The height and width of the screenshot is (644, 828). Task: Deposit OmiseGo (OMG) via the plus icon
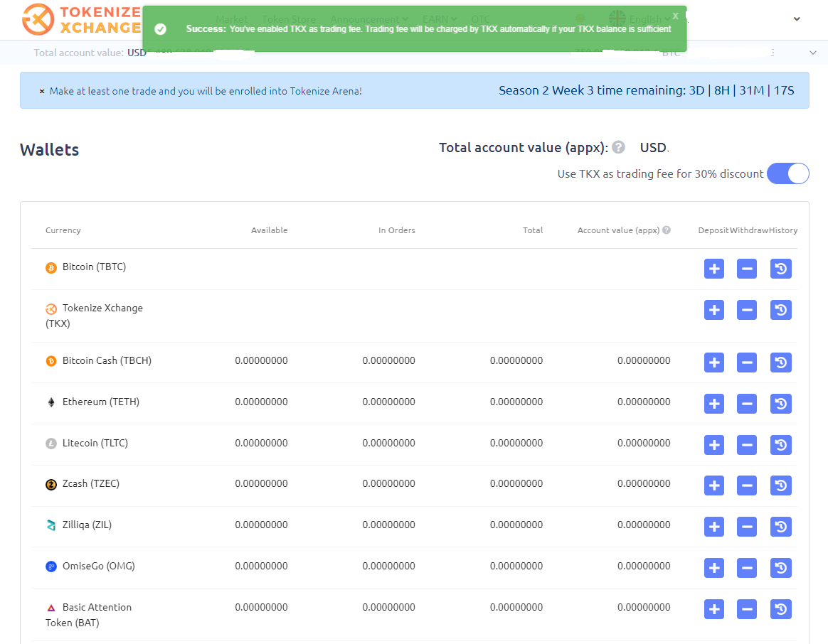[714, 568]
